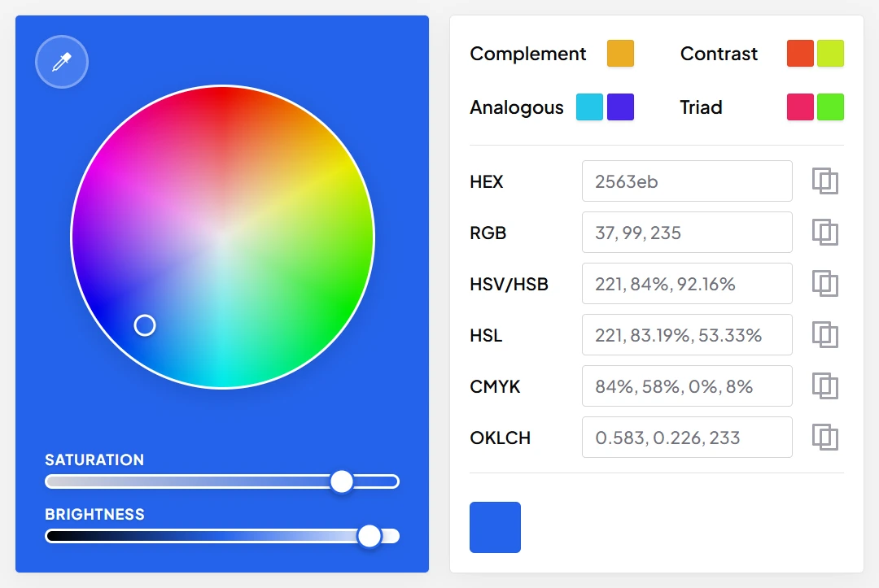This screenshot has height=588, width=879.
Task: Copy the RGB value 37, 99, 235
Action: pyautogui.click(x=824, y=233)
